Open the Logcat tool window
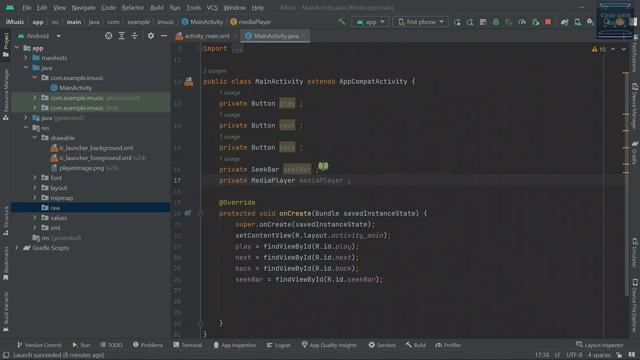640x360 pixels. point(278,345)
